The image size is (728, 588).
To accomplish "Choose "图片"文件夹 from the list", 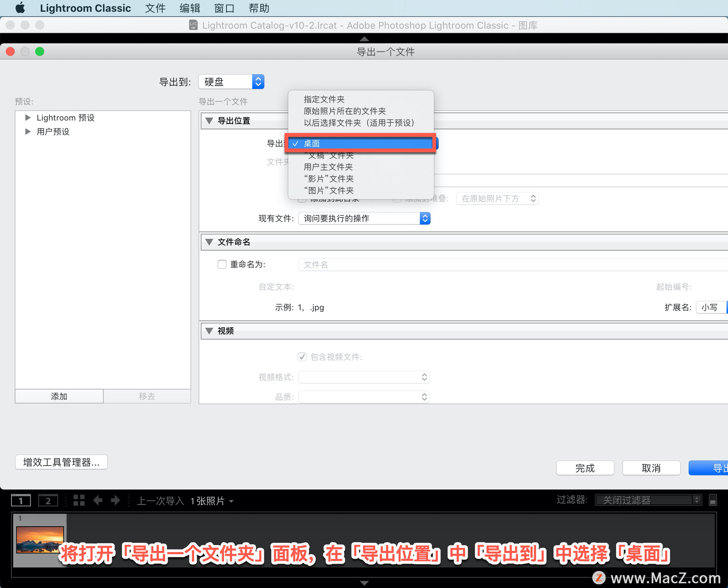I will [361, 190].
